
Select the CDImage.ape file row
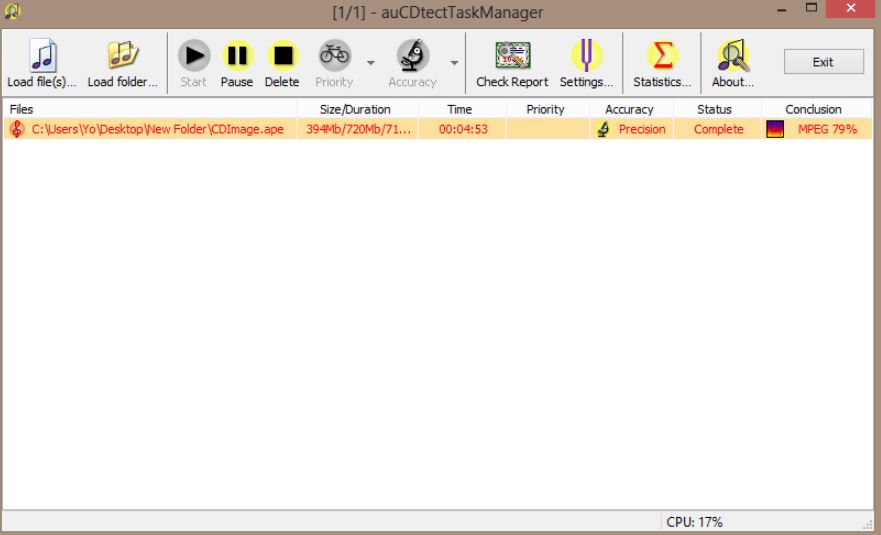(x=438, y=129)
